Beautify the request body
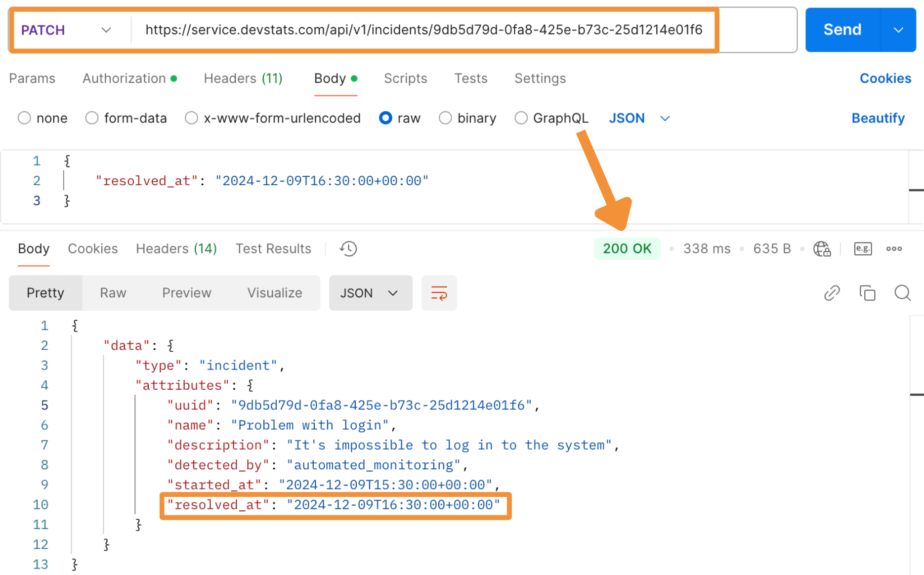The width and height of the screenshot is (924, 575). pos(878,118)
